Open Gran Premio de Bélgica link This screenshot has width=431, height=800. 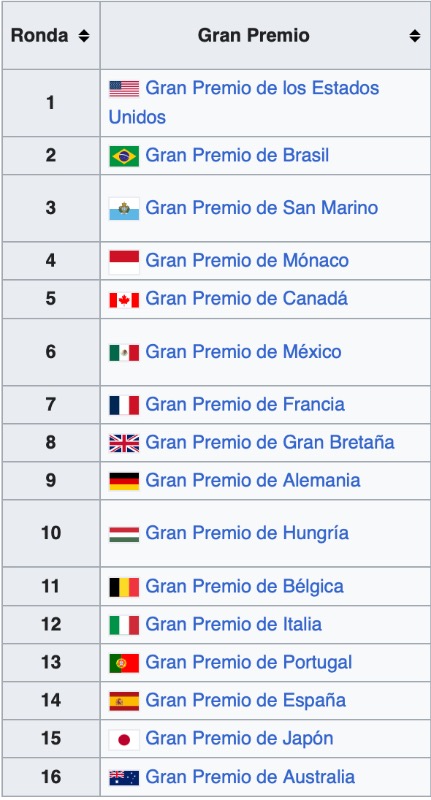[x=244, y=586]
